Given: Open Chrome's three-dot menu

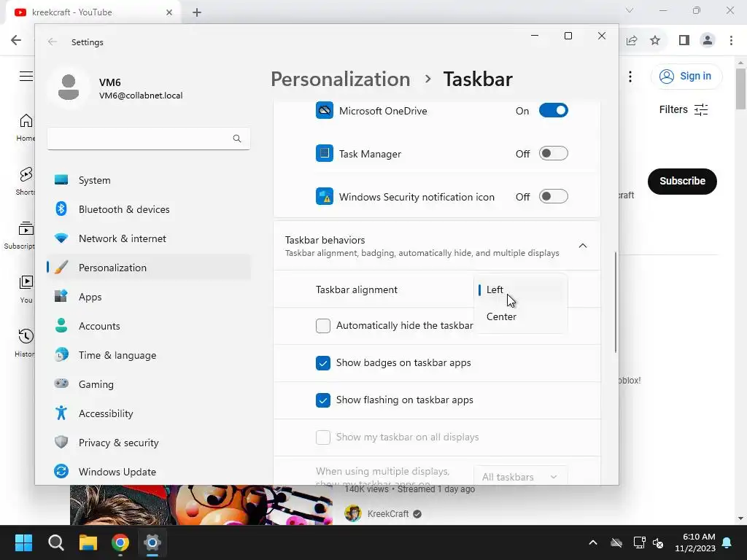Looking at the screenshot, I should point(731,41).
